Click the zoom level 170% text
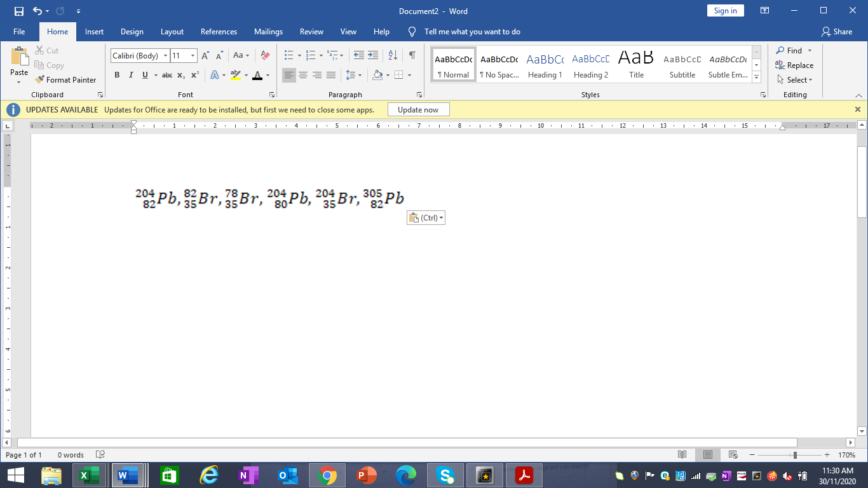The image size is (868, 488). (x=847, y=455)
